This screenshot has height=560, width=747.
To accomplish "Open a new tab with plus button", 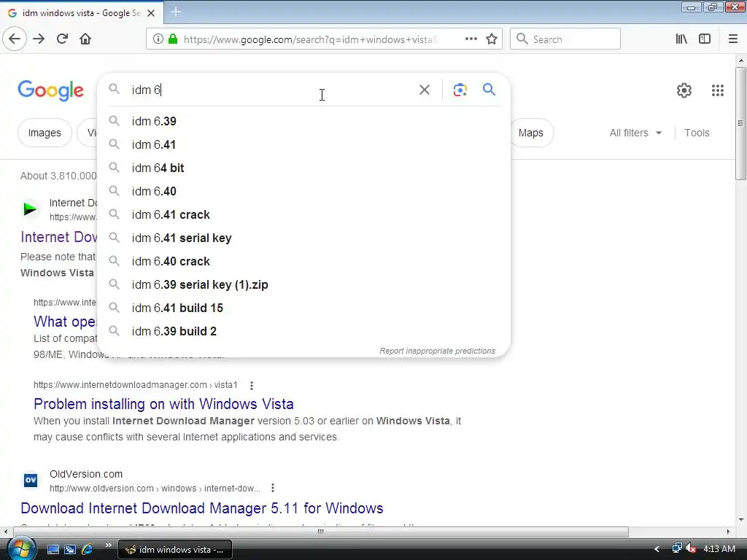I will pos(176,12).
